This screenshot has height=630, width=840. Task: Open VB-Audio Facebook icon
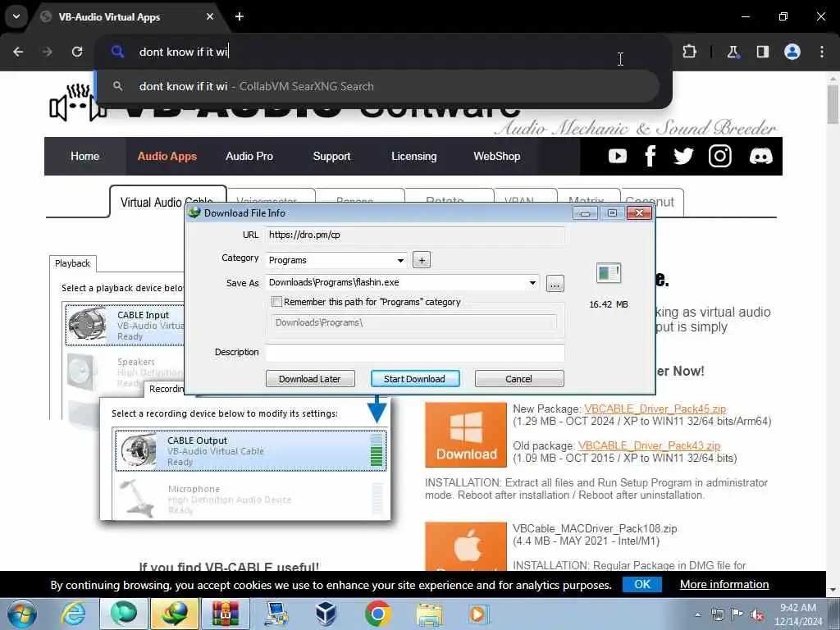click(x=651, y=156)
